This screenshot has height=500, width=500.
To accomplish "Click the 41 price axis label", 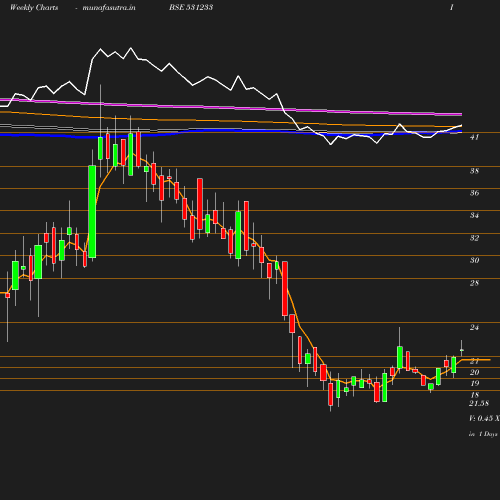I will click(x=474, y=137).
